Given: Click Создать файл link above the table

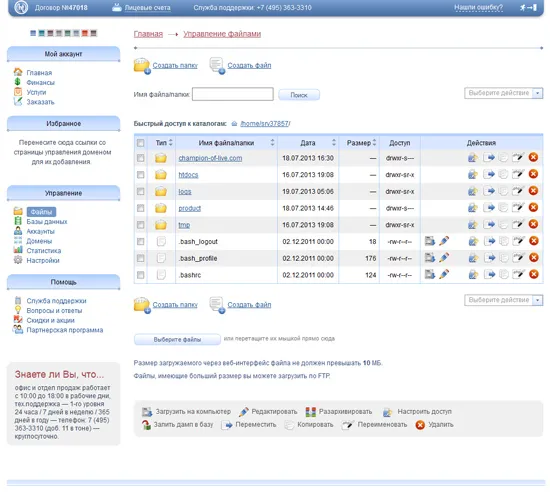Looking at the screenshot, I should (249, 65).
